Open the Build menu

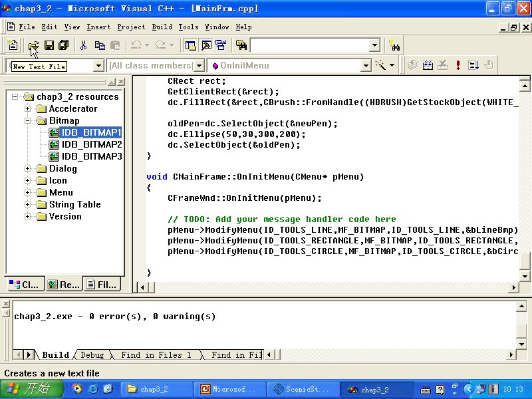pos(162,27)
